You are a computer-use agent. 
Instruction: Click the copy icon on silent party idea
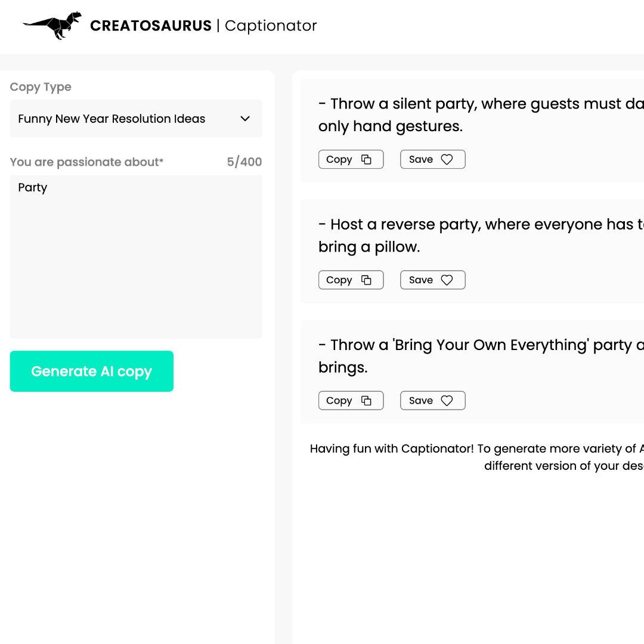click(x=366, y=159)
